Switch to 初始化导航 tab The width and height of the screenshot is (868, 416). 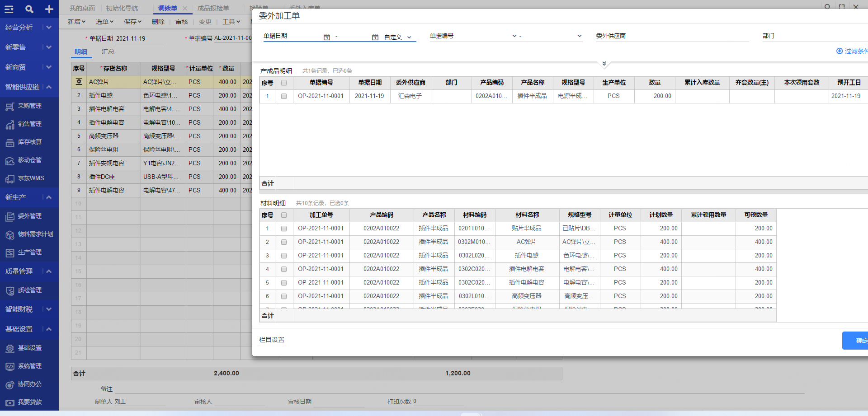122,8
